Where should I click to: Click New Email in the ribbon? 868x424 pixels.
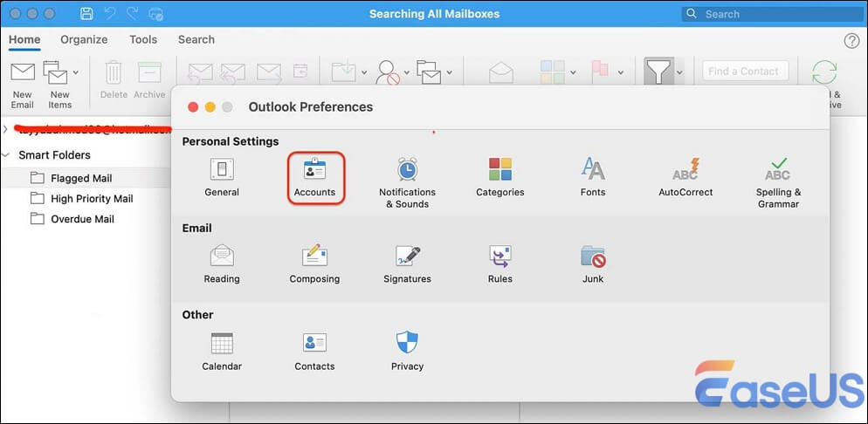pos(23,84)
